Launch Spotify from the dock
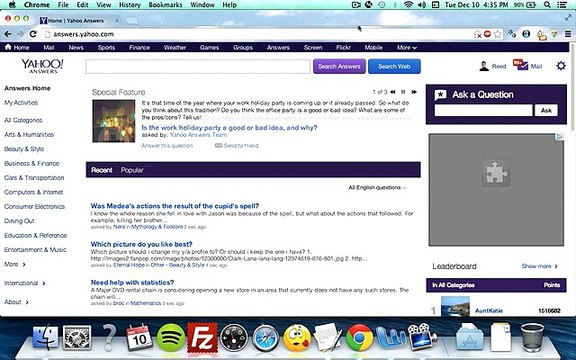This screenshot has height=360, width=576. [171, 337]
